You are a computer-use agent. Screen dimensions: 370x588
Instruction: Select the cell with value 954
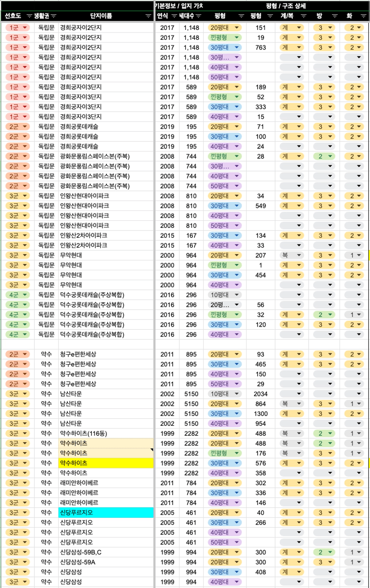pos(260,424)
